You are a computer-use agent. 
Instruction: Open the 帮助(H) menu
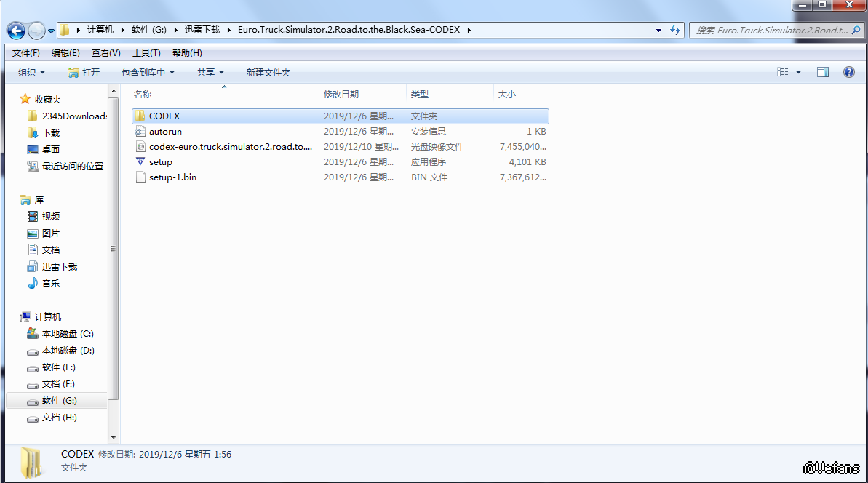pyautogui.click(x=187, y=53)
